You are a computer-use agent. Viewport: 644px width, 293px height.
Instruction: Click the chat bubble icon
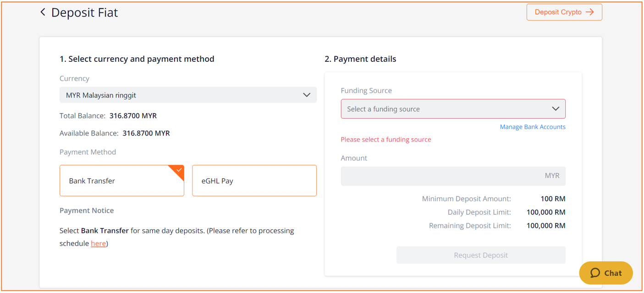[x=595, y=273]
